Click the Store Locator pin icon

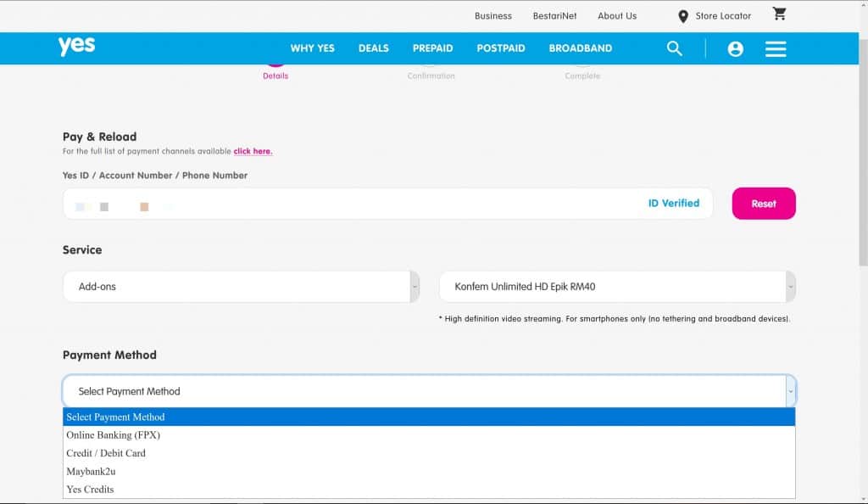point(683,17)
